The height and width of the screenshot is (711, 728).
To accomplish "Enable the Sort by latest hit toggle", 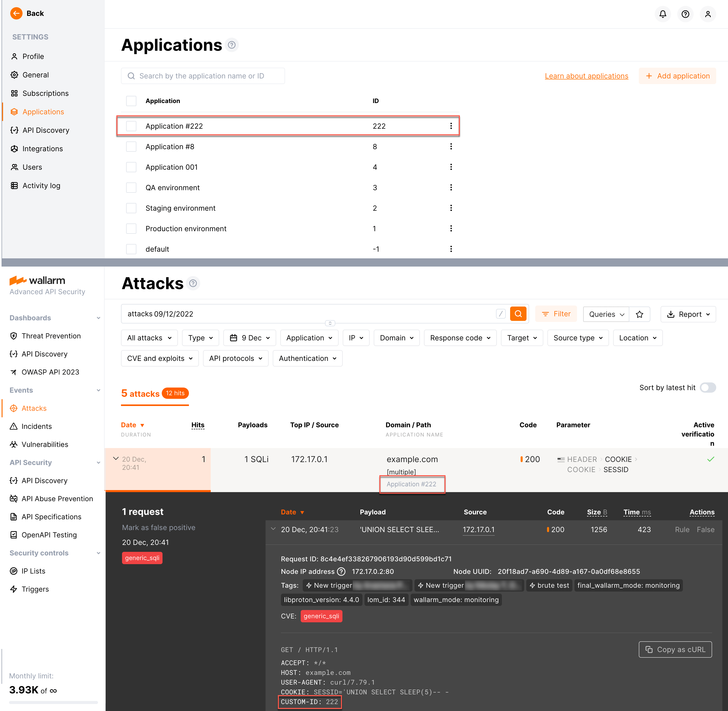I will click(x=708, y=388).
